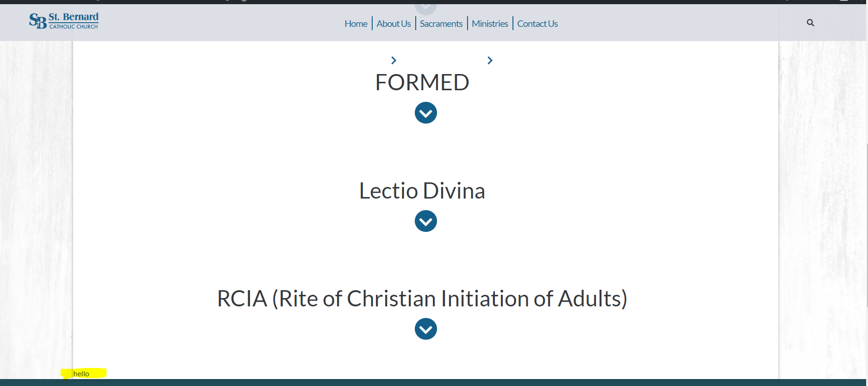Screen dimensions: 868x386
Task: Go to the Home menu item
Action: [x=356, y=24]
